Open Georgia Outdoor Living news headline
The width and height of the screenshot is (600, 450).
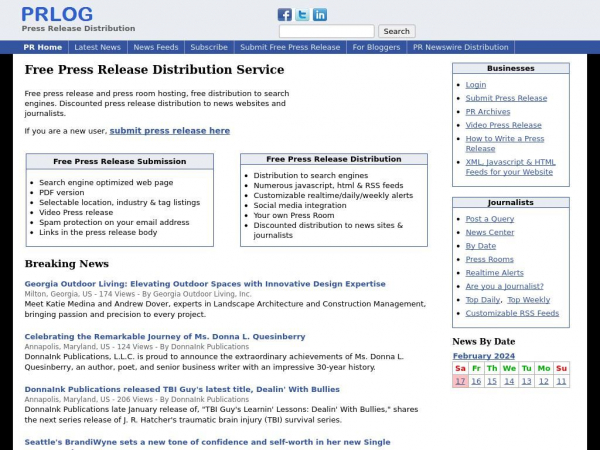coord(205,284)
